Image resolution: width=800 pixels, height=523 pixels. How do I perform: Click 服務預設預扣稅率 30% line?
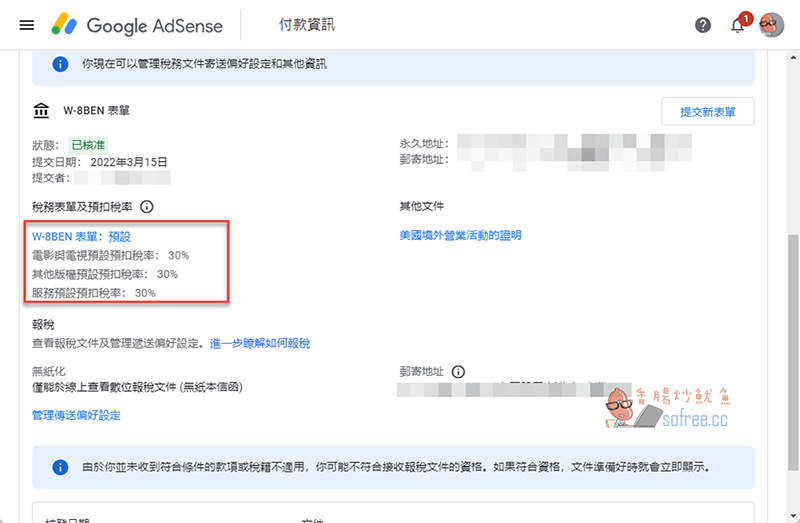pos(94,293)
